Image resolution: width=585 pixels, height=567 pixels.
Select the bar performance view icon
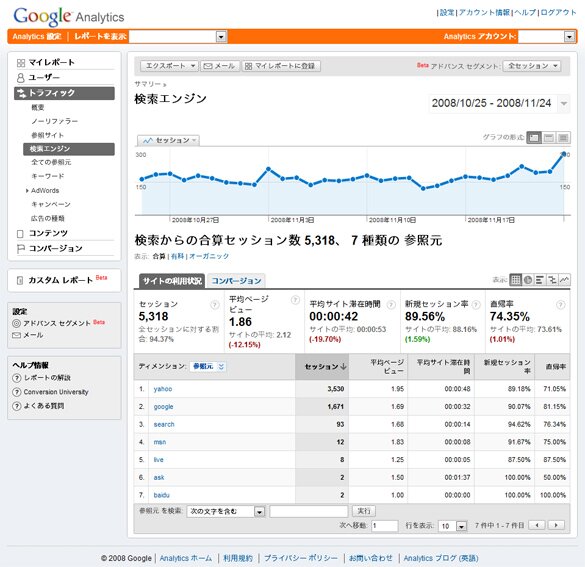click(x=539, y=280)
